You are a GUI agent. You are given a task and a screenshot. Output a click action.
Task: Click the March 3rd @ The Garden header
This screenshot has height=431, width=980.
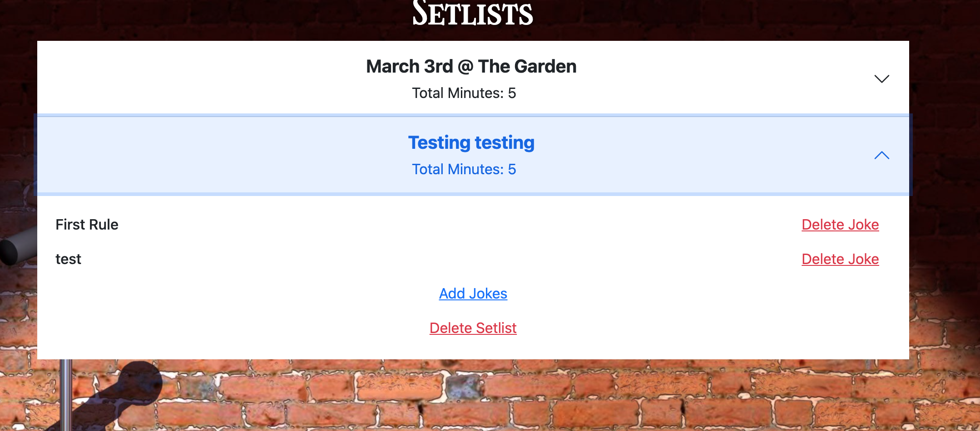click(x=471, y=66)
